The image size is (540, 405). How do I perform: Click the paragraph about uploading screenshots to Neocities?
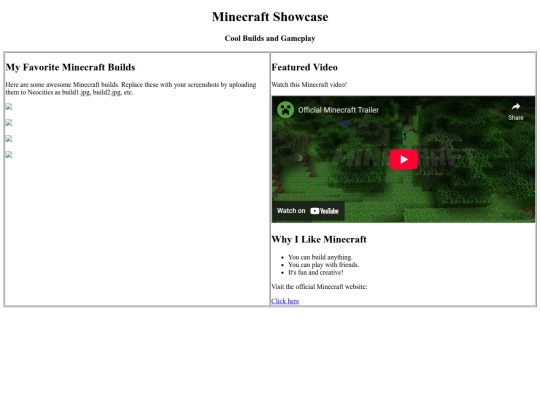pyautogui.click(x=131, y=89)
